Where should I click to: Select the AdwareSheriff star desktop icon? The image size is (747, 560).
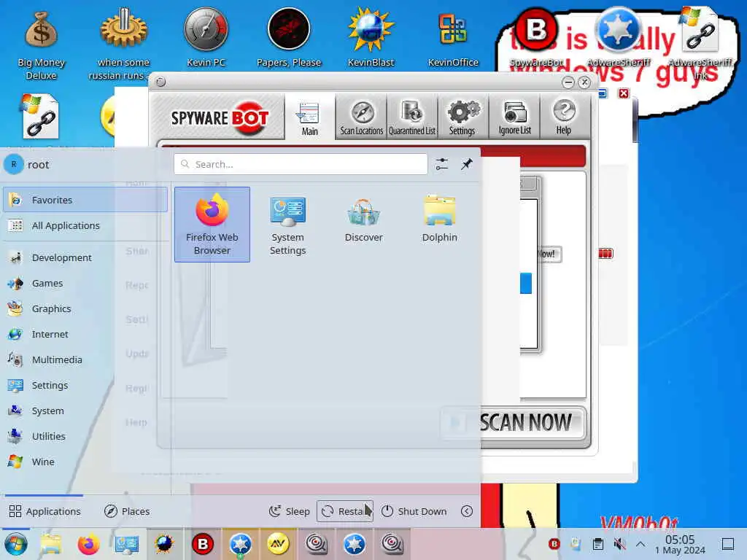pos(619,38)
